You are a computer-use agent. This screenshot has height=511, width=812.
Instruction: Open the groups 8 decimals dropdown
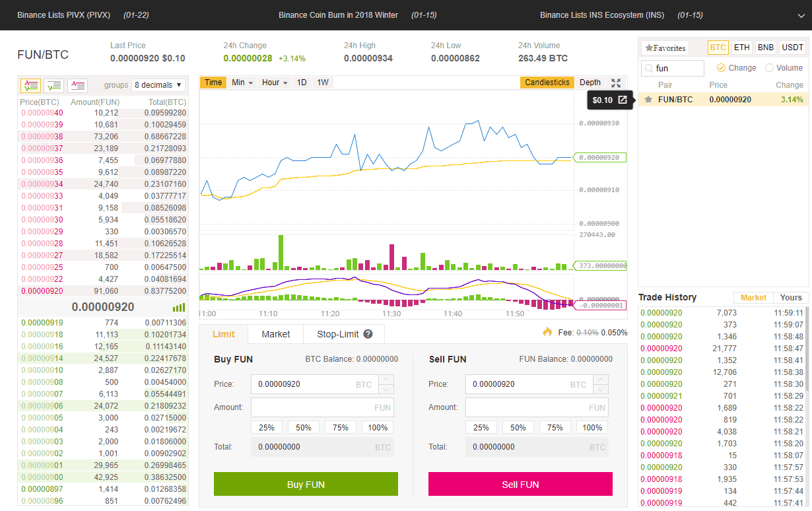click(x=158, y=85)
